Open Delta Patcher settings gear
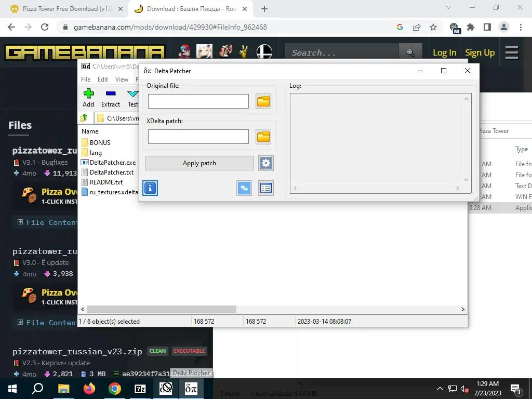The image size is (532, 399). (265, 163)
